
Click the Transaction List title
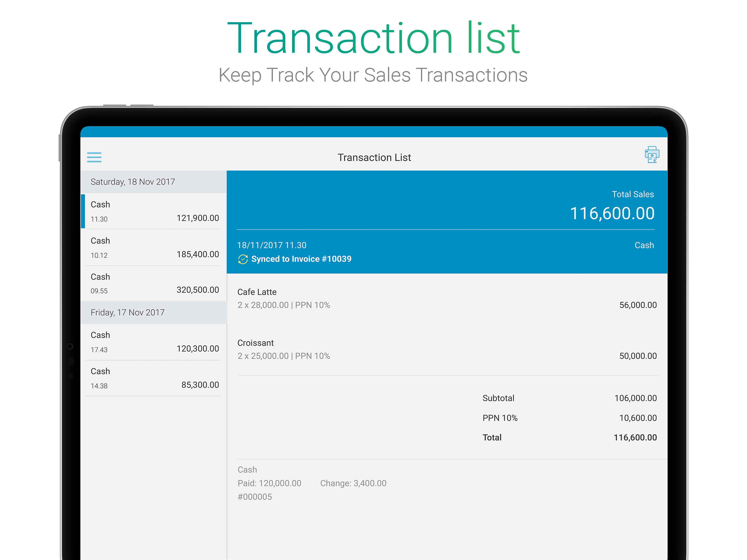[374, 157]
